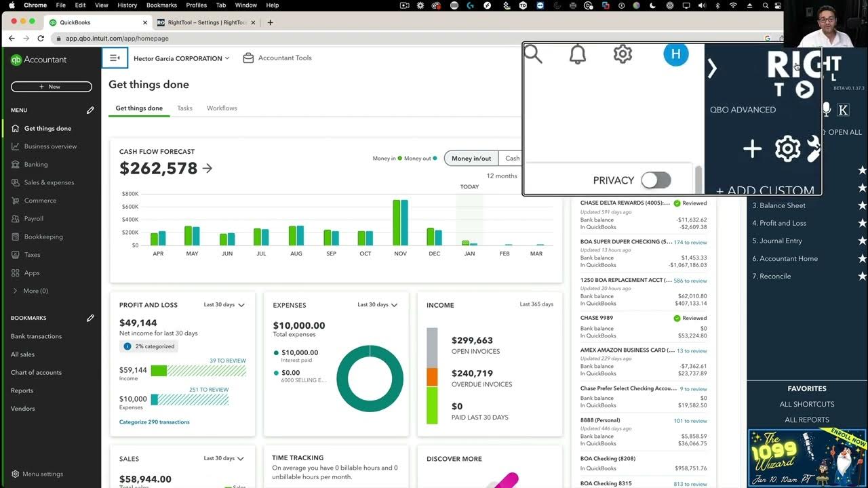Click the RightTool plus icon
The width and height of the screenshot is (868, 488).
(752, 149)
